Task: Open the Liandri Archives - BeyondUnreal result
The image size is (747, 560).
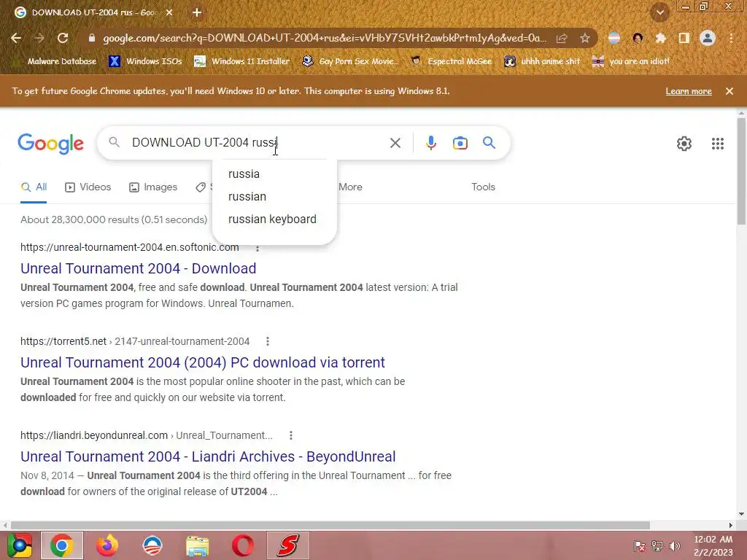Action: point(208,456)
